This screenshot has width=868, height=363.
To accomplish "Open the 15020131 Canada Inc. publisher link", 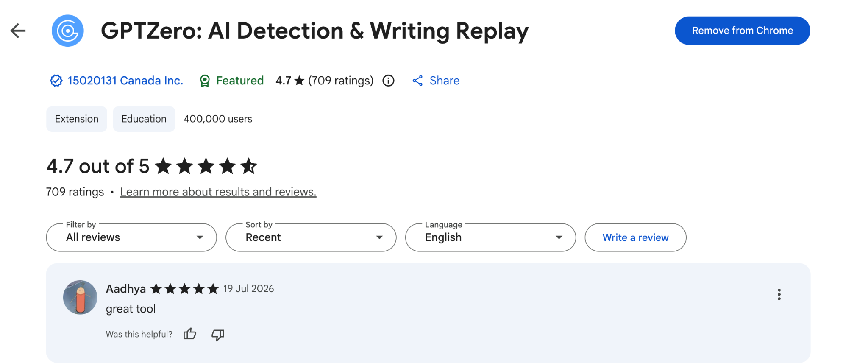I will click(x=125, y=81).
